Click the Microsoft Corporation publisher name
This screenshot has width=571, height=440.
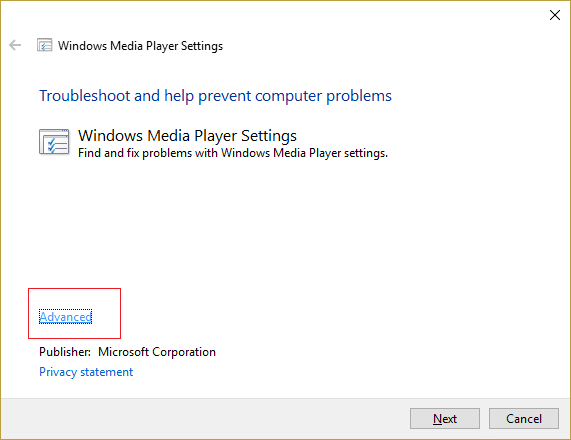(157, 352)
